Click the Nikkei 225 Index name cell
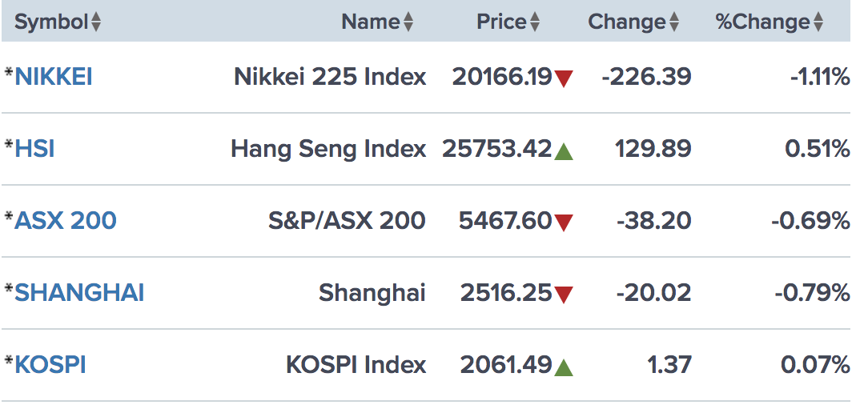The height and width of the screenshot is (405, 868). 330,77
